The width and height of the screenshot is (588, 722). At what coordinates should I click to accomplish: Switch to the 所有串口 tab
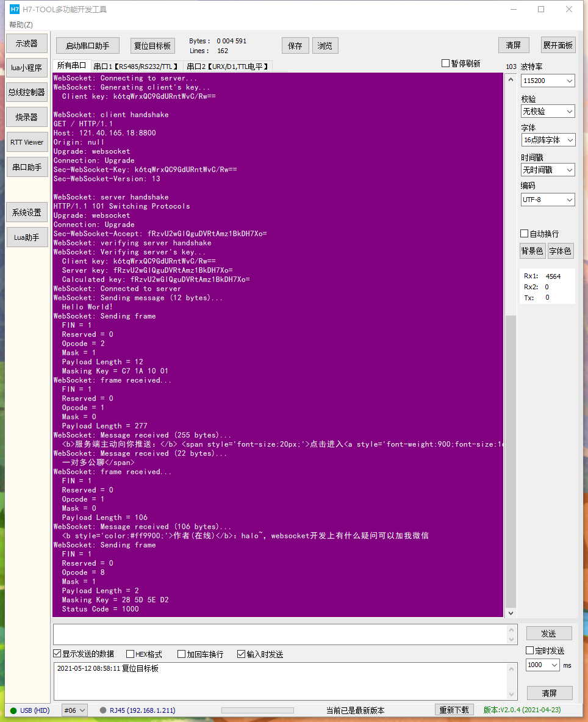click(x=71, y=66)
